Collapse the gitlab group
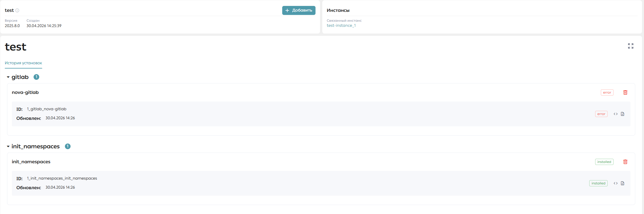 [x=8, y=77]
